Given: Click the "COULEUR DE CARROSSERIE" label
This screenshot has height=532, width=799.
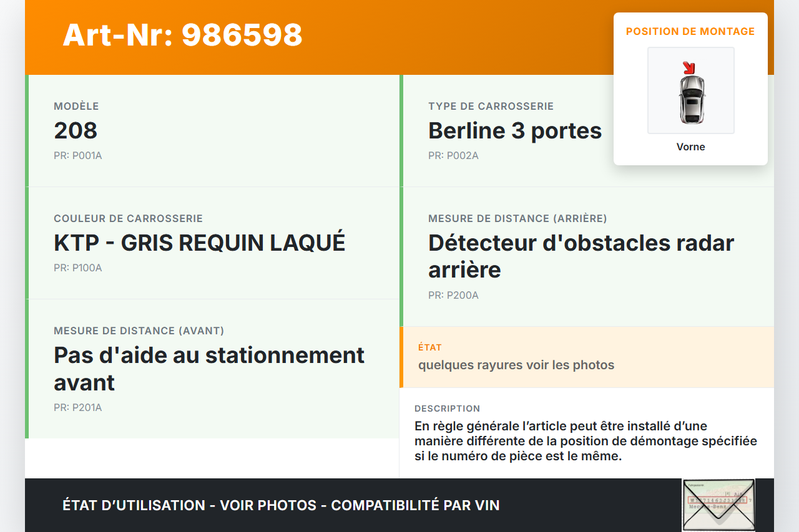Looking at the screenshot, I should tap(128, 219).
